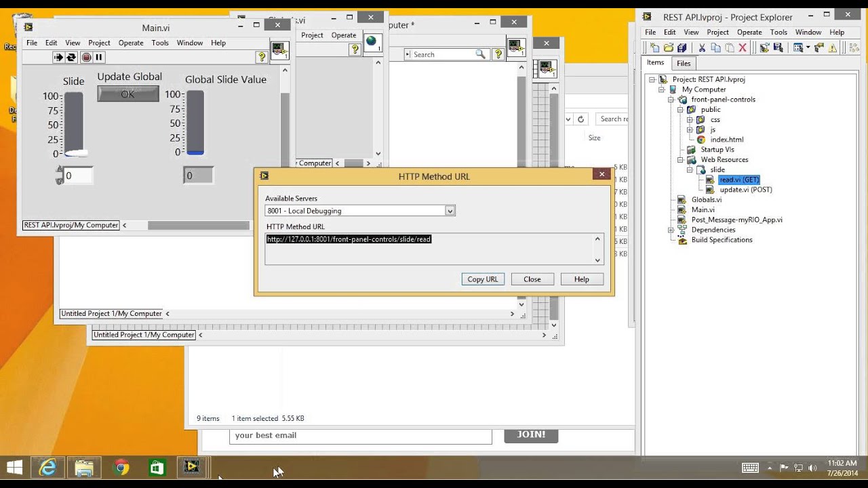Click the Slide control's white handle

pos(75,153)
